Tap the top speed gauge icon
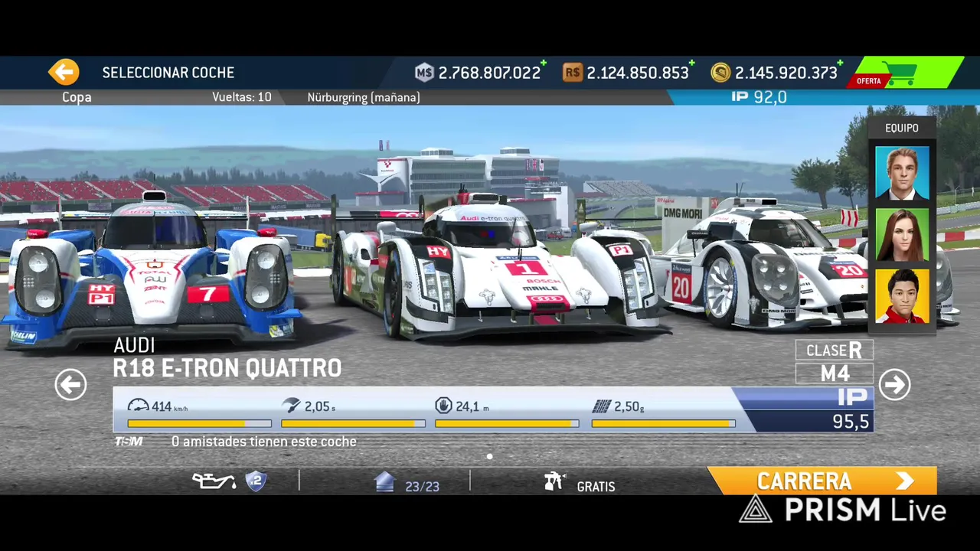 point(138,406)
